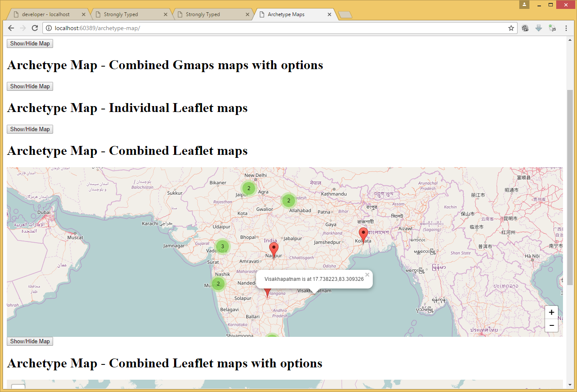Viewport: 577px width, 392px height.
Task: Close the Archetype Maps tab
Action: pos(329,14)
